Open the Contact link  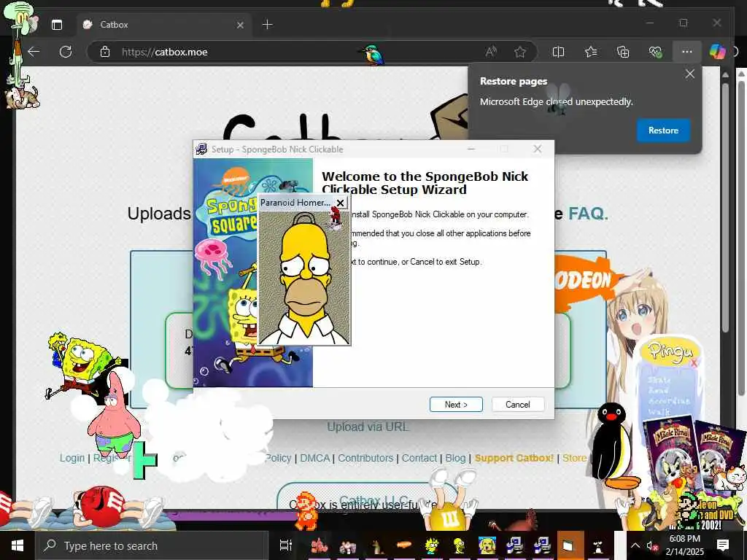pyautogui.click(x=419, y=458)
